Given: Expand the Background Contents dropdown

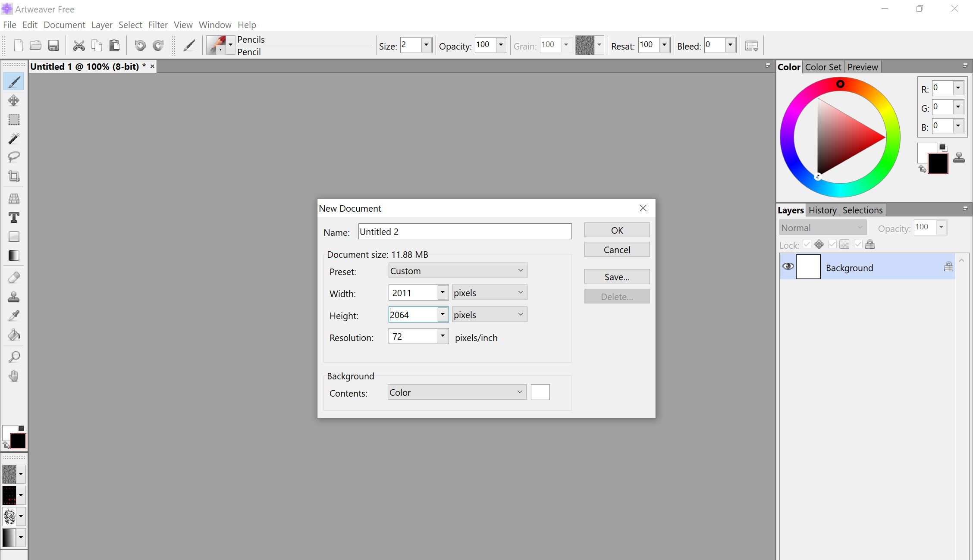Looking at the screenshot, I should pos(520,392).
